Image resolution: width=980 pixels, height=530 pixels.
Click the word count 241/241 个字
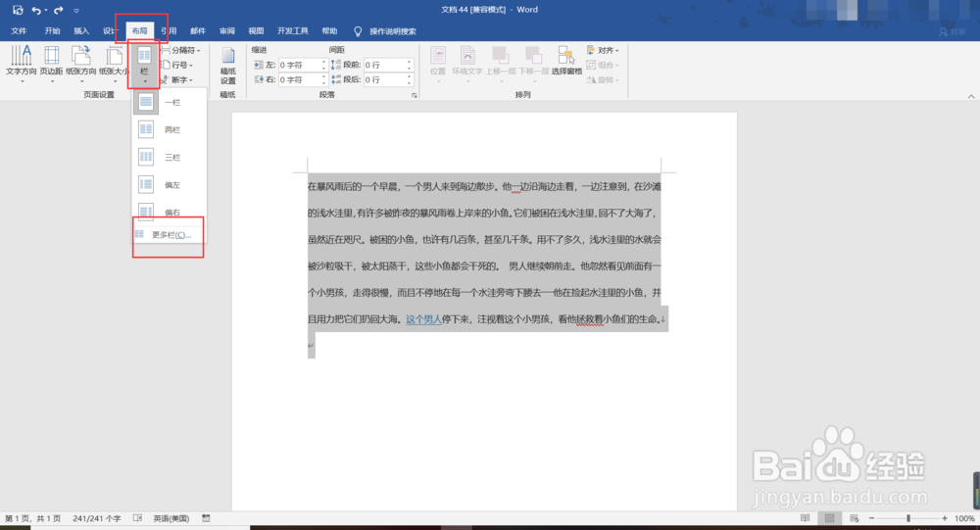click(x=97, y=519)
